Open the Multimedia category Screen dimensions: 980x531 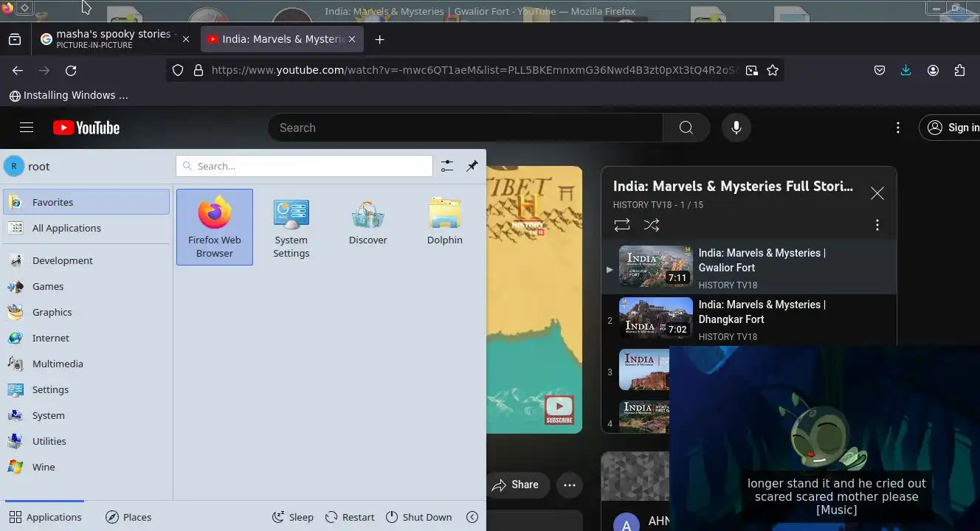tap(86, 364)
